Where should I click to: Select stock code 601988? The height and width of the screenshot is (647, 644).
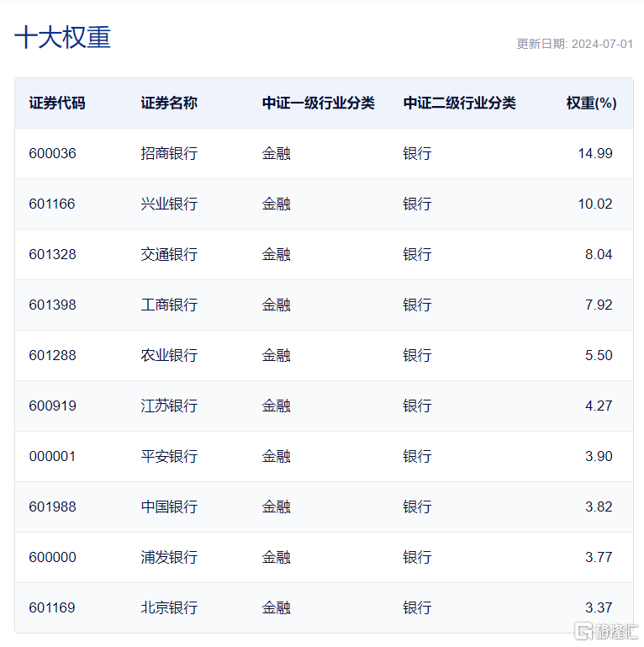(x=53, y=506)
